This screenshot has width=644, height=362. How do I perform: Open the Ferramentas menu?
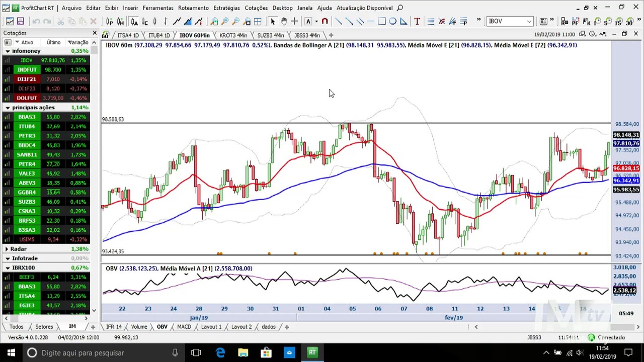[x=158, y=8]
